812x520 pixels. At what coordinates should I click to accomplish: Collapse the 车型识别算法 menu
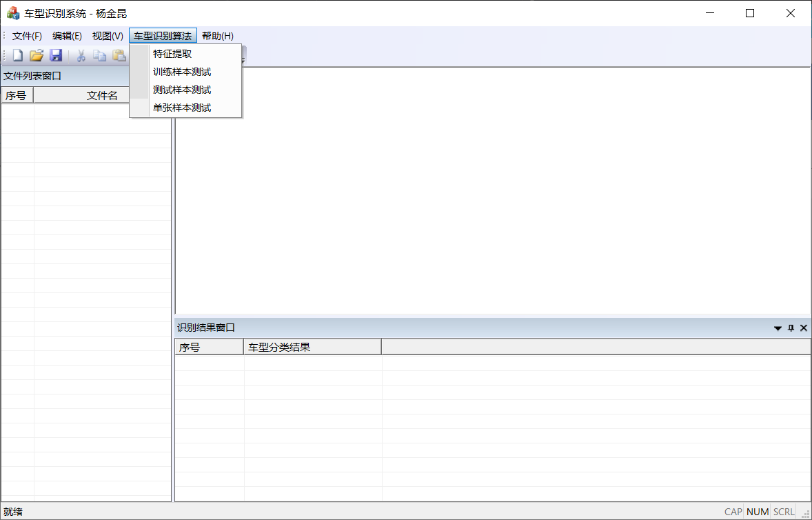(x=163, y=36)
